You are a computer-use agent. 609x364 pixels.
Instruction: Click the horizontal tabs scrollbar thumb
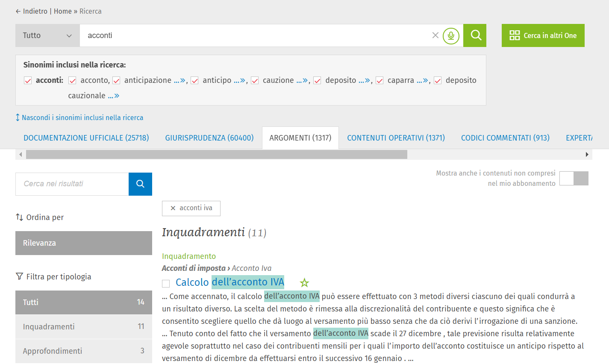coord(216,155)
